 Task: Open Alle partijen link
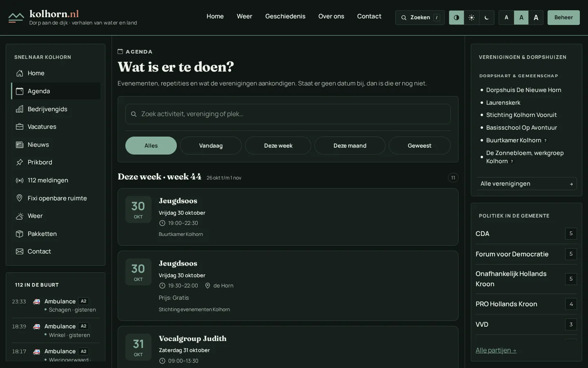496,350
